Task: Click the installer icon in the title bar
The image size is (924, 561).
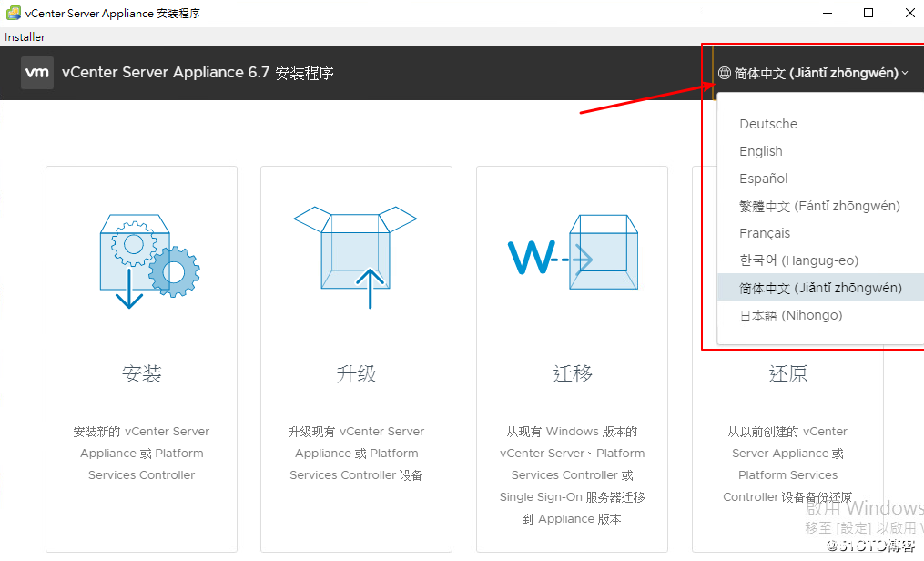Action: [11, 13]
